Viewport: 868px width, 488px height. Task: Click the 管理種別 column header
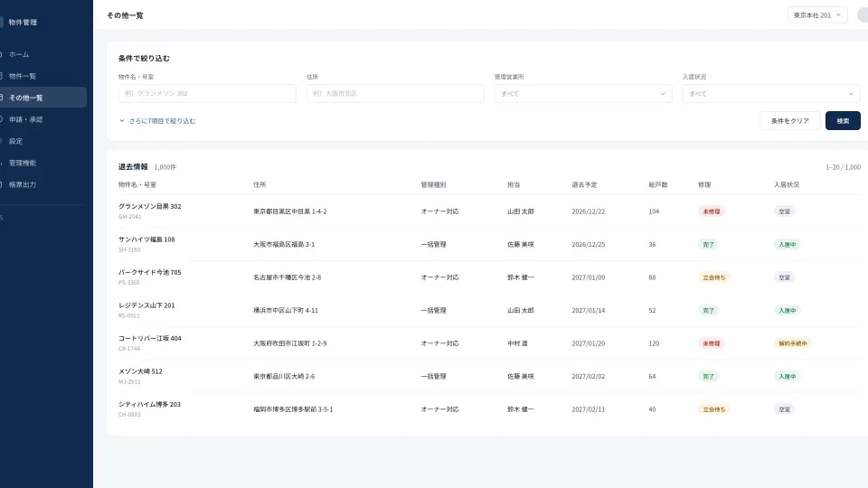click(433, 184)
